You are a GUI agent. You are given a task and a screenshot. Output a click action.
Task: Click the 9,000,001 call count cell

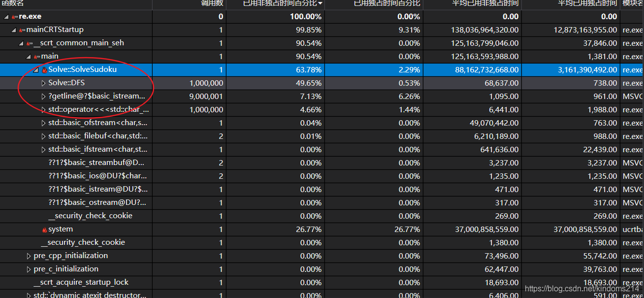189,97
